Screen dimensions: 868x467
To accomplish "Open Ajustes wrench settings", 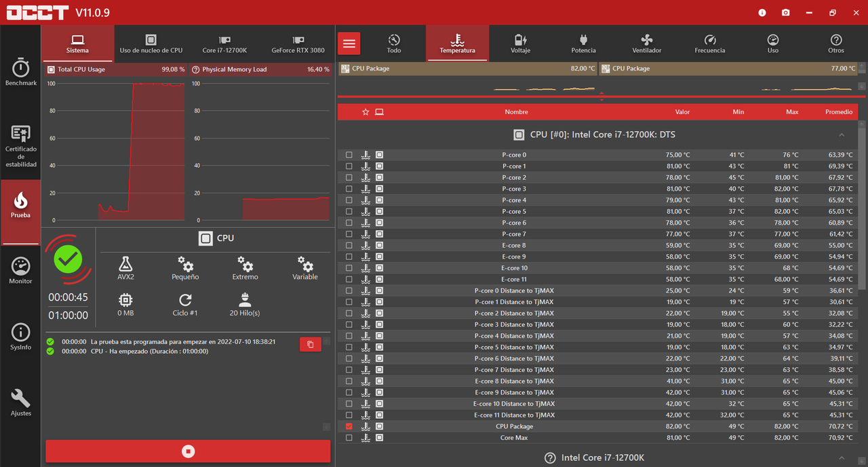I will [21, 403].
